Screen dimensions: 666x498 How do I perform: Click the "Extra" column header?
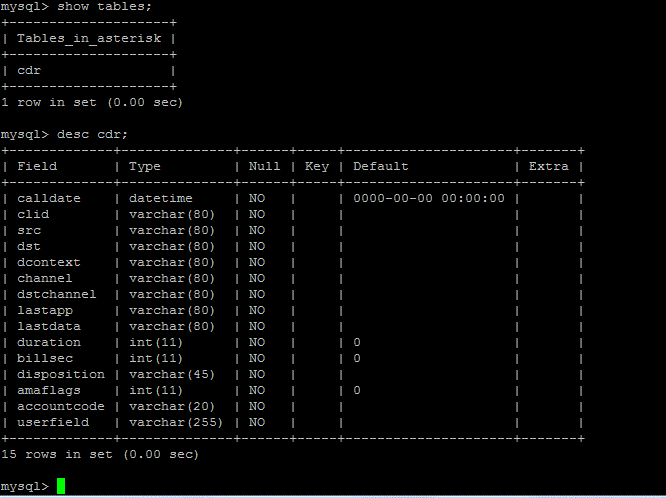[549, 166]
